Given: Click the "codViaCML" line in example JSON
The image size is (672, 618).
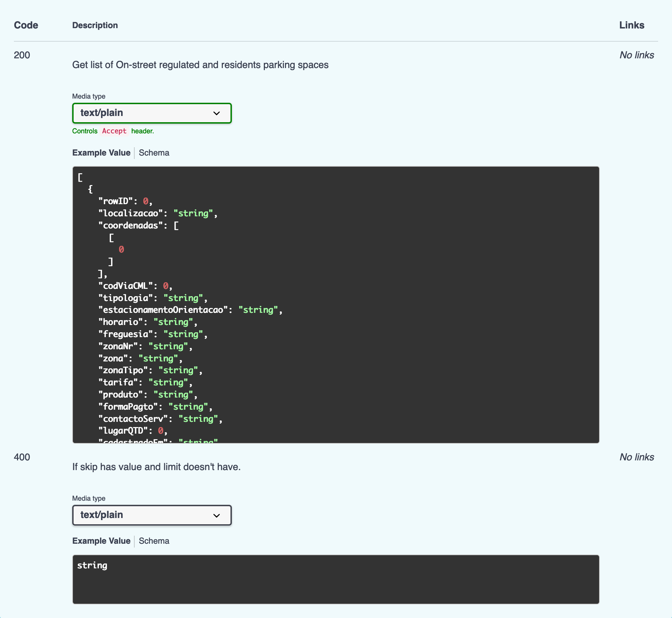Looking at the screenshot, I should 135,286.
